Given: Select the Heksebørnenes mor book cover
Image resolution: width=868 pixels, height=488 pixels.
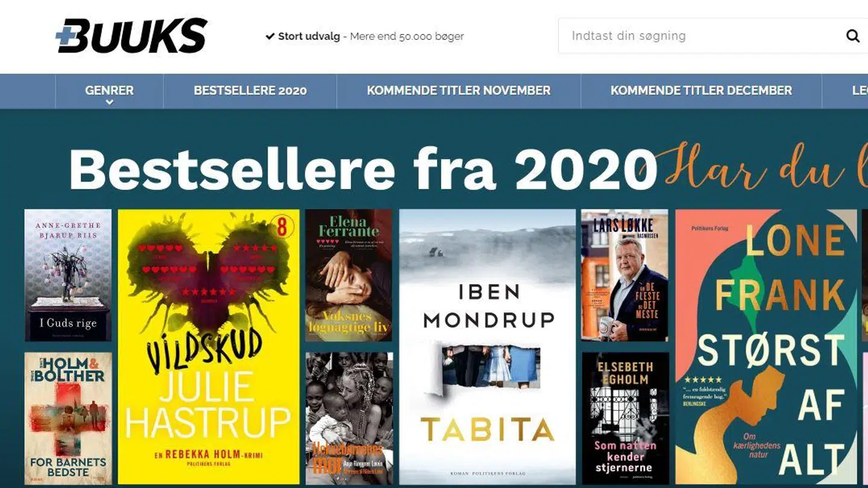Looking at the screenshot, I should coord(349,419).
